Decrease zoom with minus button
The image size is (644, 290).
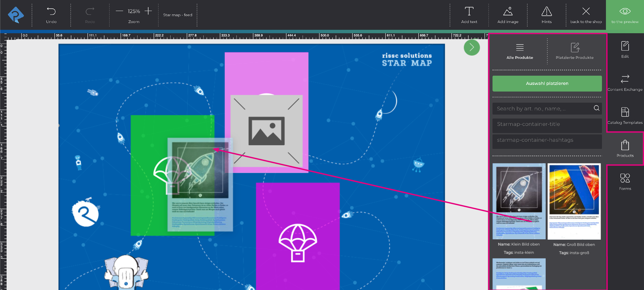coord(119,11)
